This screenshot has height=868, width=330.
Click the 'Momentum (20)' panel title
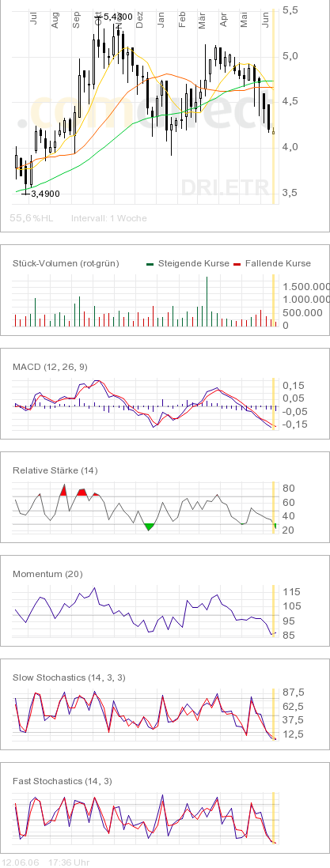(x=47, y=574)
